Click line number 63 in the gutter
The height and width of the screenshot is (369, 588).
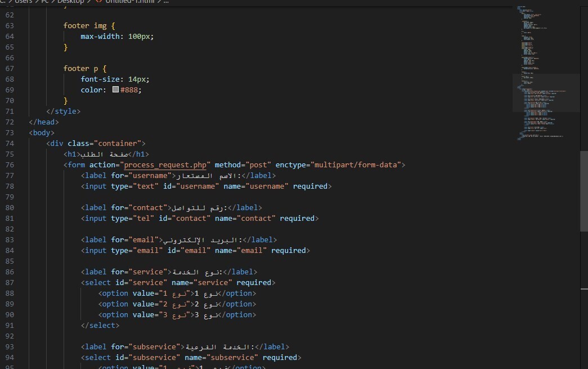(x=10, y=25)
